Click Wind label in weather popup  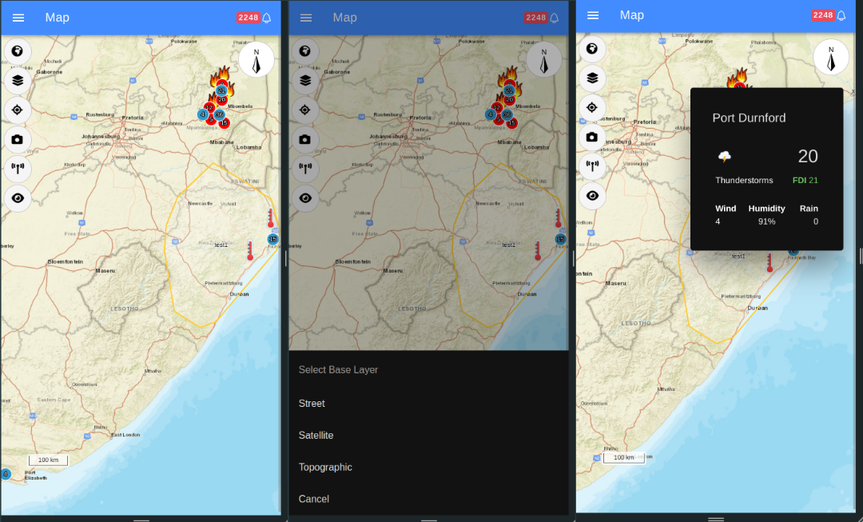(725, 208)
